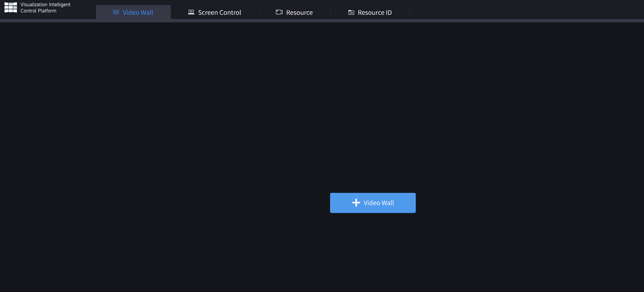
Task: Click the Video Wall tab grid icon
Action: pyautogui.click(x=116, y=12)
